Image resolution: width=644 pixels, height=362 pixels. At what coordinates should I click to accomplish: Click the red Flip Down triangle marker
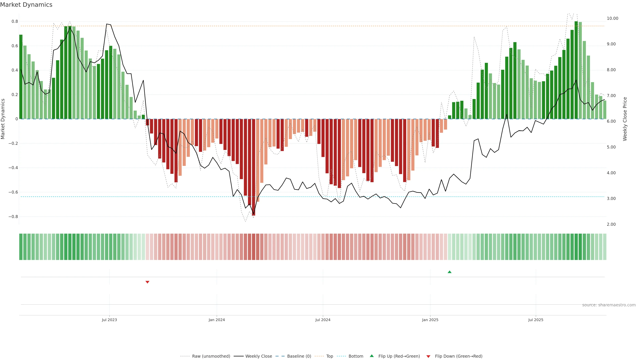pyautogui.click(x=147, y=282)
